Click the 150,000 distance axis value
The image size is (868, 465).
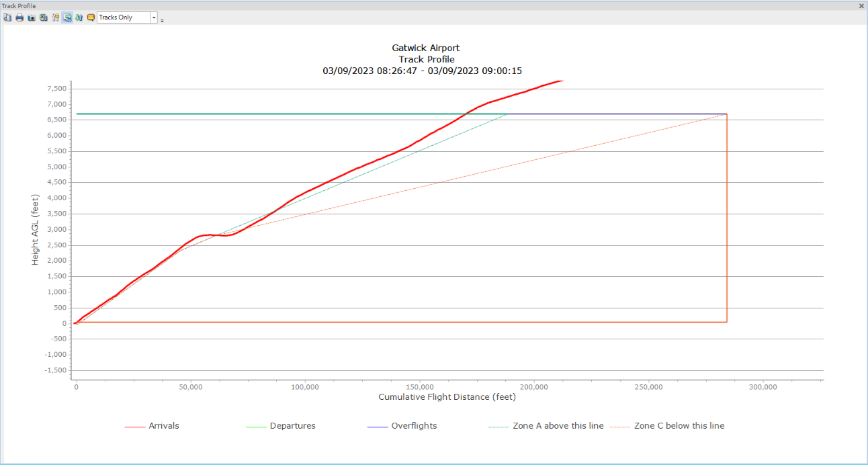click(420, 387)
